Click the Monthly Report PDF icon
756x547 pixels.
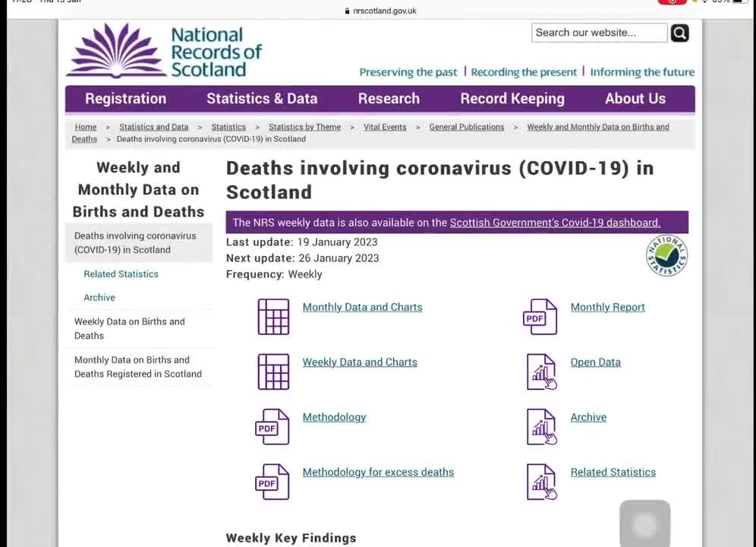click(540, 316)
